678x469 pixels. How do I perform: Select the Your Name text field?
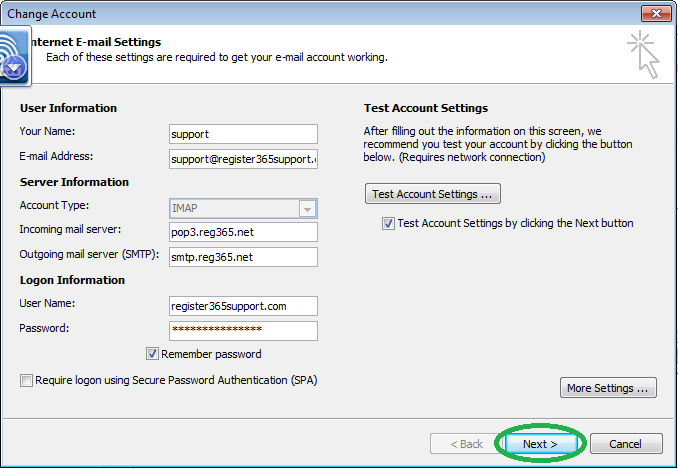coord(243,134)
